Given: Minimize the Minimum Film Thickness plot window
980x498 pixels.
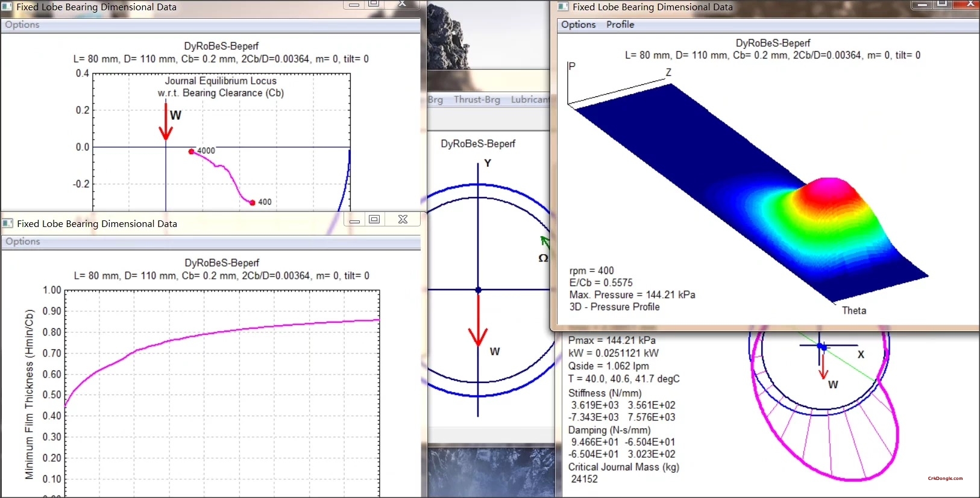Looking at the screenshot, I should tap(354, 220).
